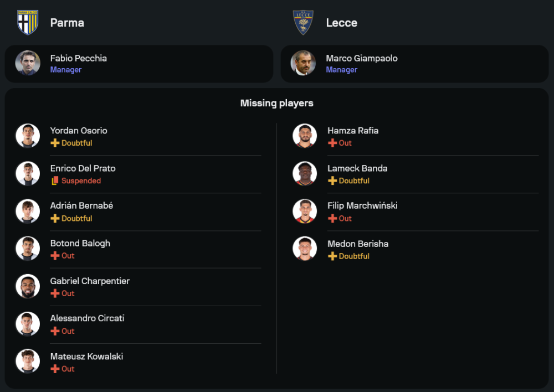This screenshot has height=392, width=554.
Task: Open the Parma team name link
Action: 67,23
